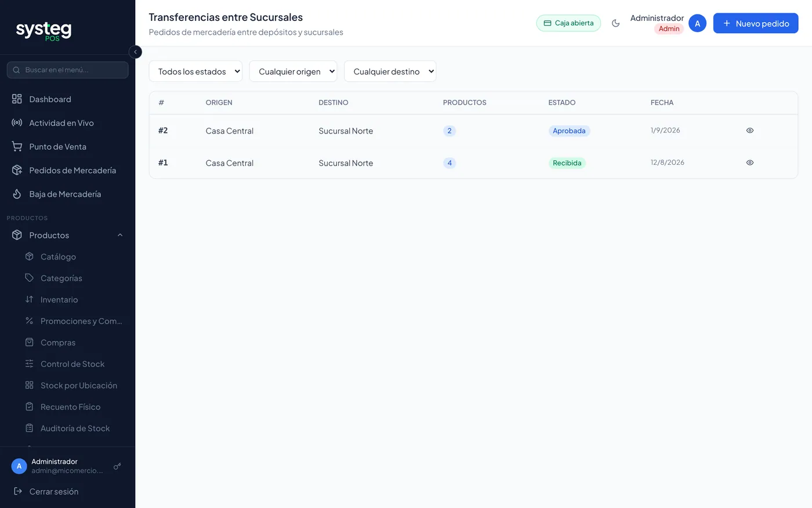Click the #1 transfer number
Viewport: 812px width, 508px height.
(163, 163)
